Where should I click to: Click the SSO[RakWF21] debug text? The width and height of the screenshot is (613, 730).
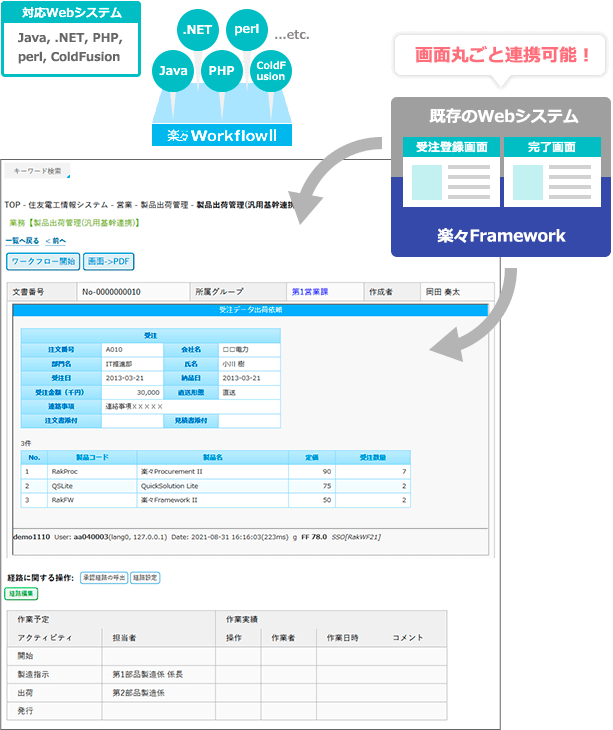pyautogui.click(x=356, y=537)
